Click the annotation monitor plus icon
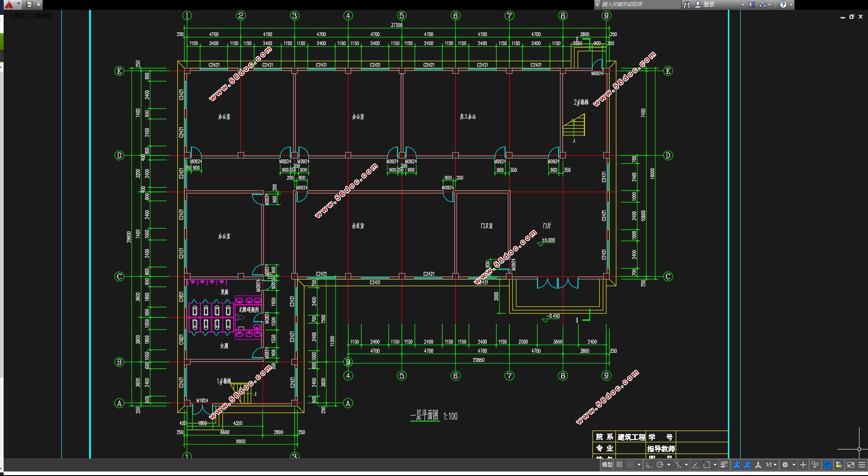 click(803, 465)
